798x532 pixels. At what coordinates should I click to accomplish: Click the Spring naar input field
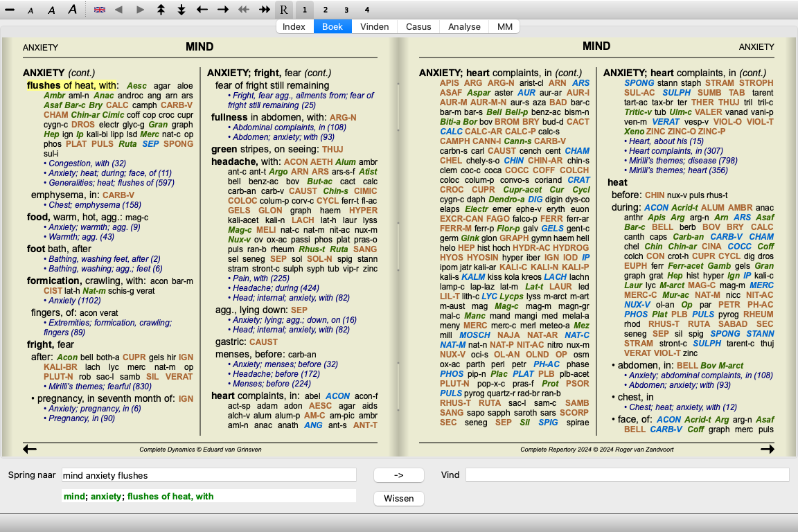(209, 475)
